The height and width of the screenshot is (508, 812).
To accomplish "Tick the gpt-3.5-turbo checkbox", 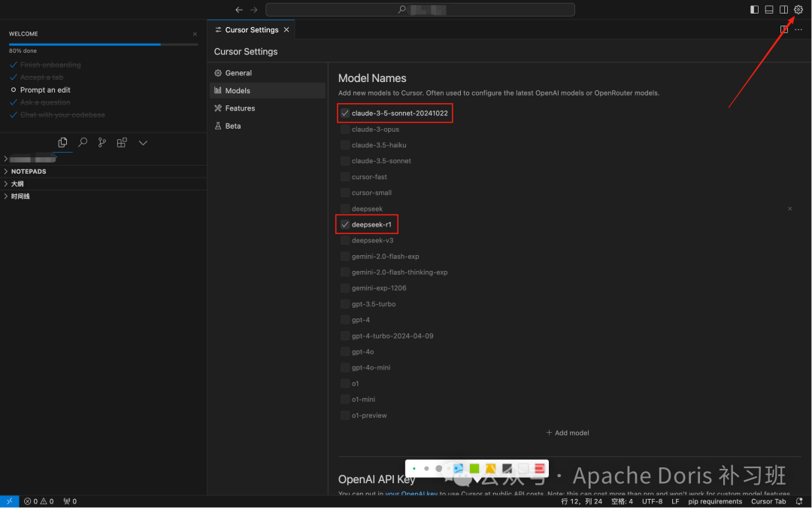I will 345,304.
